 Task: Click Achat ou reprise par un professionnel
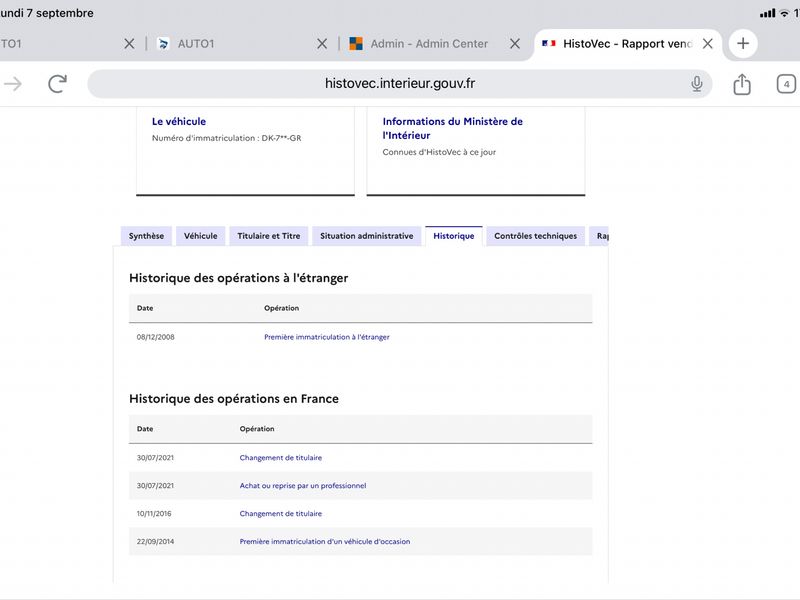click(x=303, y=486)
